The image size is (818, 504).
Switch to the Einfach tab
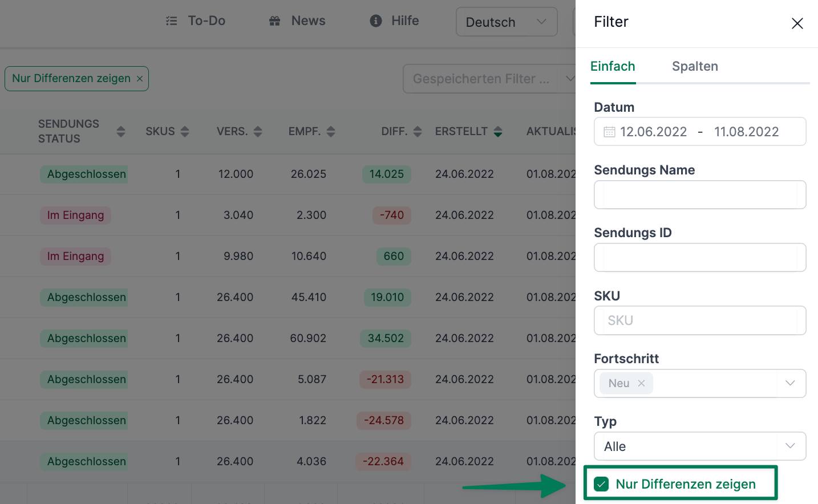(613, 67)
